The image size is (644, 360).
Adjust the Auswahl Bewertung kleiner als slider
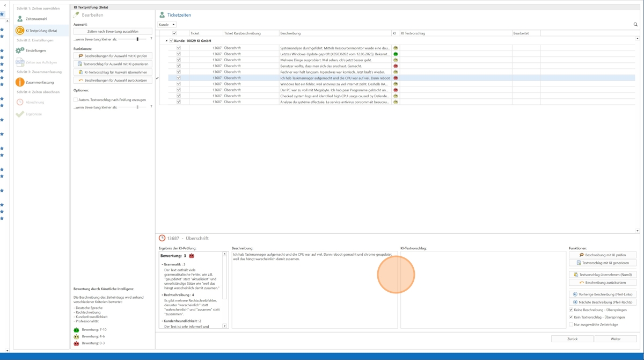click(x=137, y=39)
